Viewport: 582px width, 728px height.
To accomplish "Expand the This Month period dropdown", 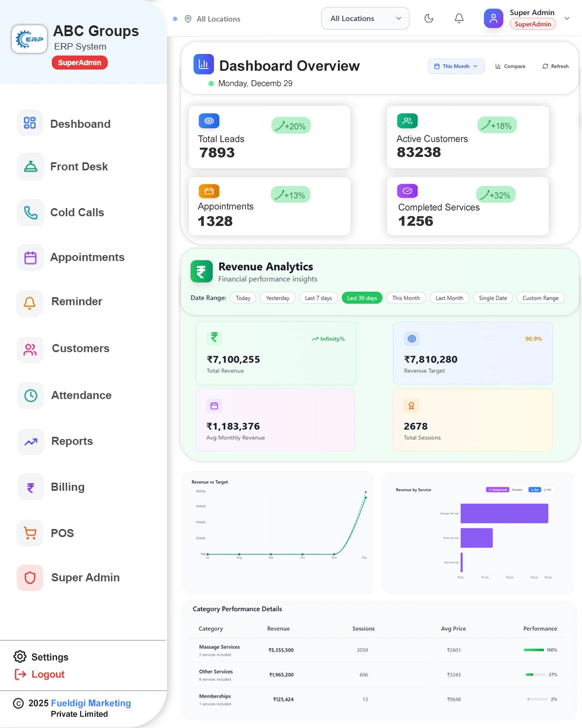I will tap(456, 66).
